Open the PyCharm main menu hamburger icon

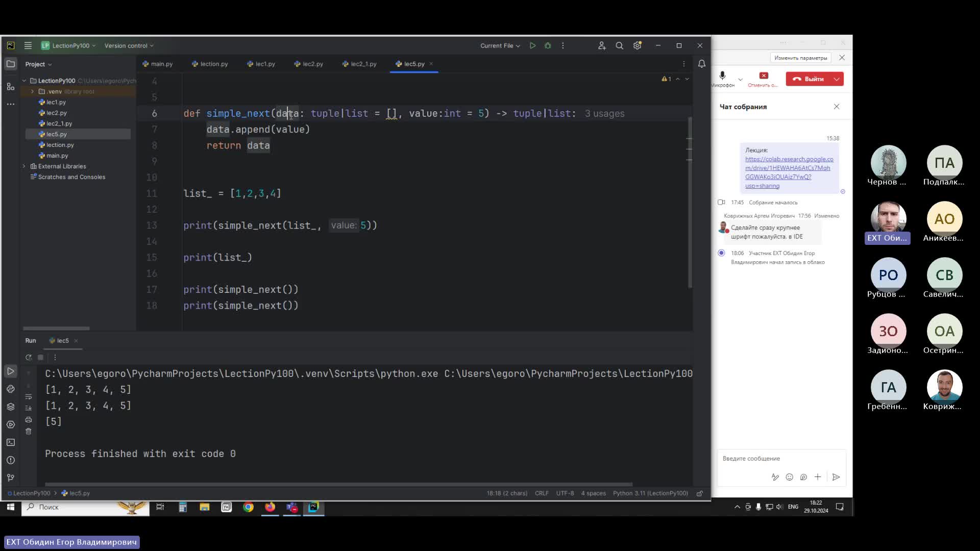pos(28,45)
